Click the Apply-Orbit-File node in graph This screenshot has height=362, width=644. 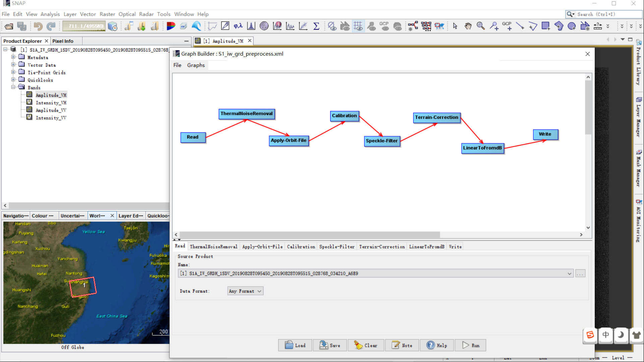point(288,140)
